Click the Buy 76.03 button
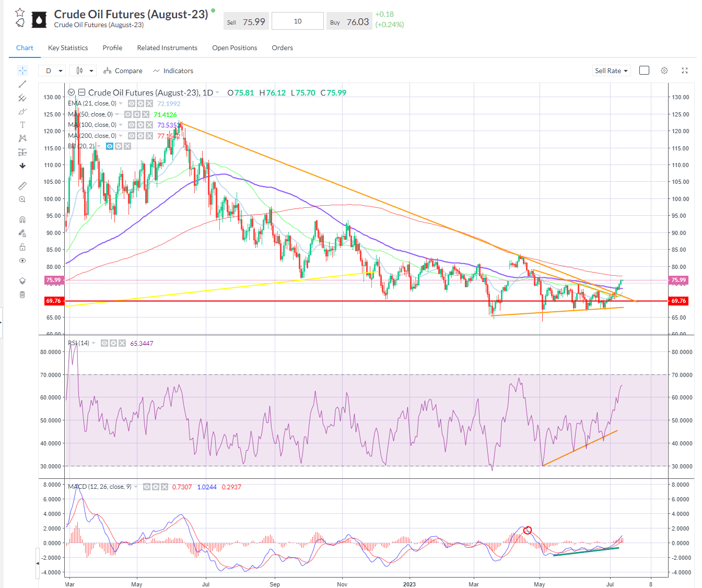Screen dimensions: 702x588 click(349, 21)
